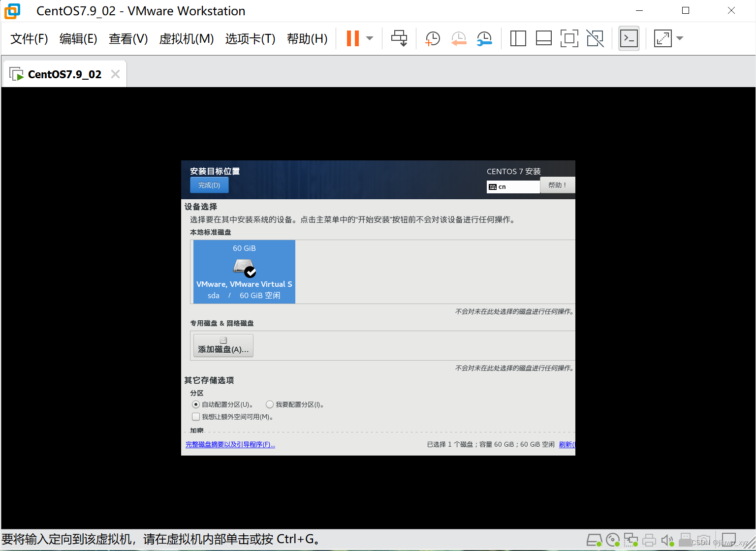Click the 本地标准磁盘 label
Viewport: 756px width, 551px height.
click(211, 232)
